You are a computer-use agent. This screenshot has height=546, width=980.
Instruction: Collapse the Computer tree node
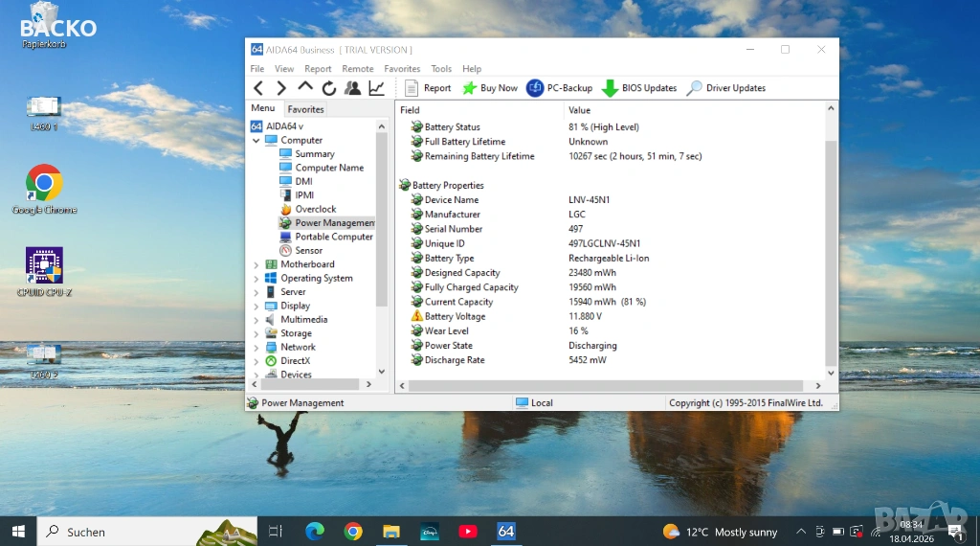click(256, 141)
